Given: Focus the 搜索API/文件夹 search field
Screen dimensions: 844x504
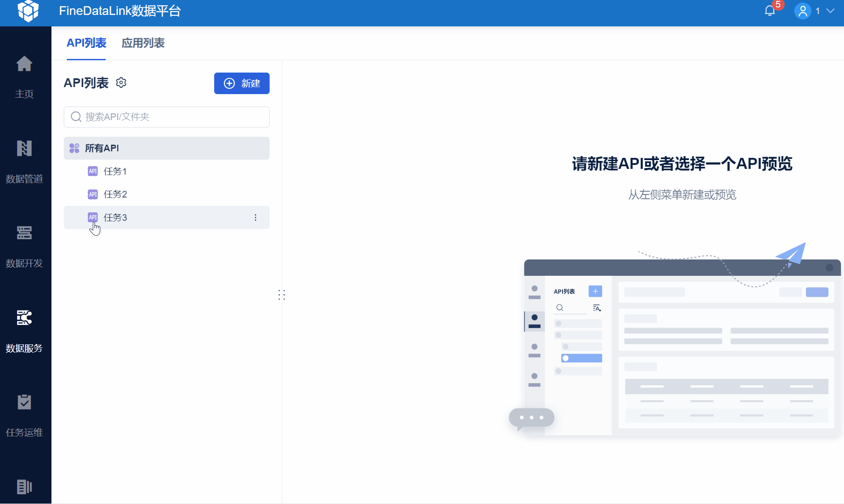Looking at the screenshot, I should pos(167,117).
